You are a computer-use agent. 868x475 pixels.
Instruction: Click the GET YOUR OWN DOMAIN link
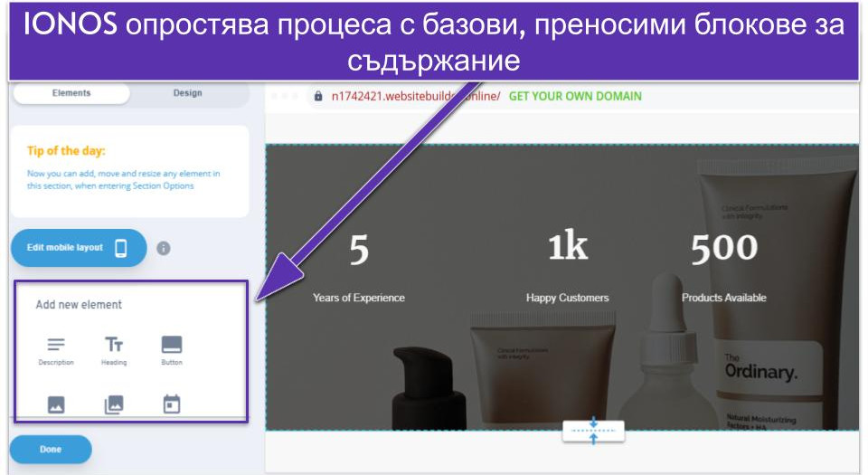point(575,96)
